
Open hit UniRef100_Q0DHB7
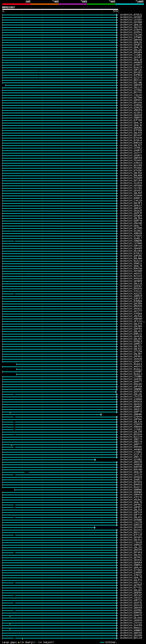coord(131,372)
